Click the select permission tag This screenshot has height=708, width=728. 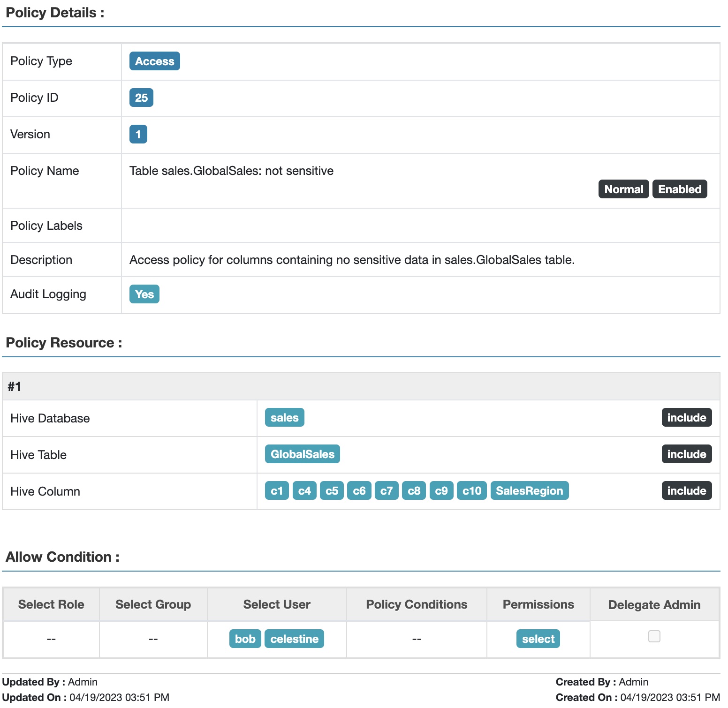pyautogui.click(x=538, y=639)
